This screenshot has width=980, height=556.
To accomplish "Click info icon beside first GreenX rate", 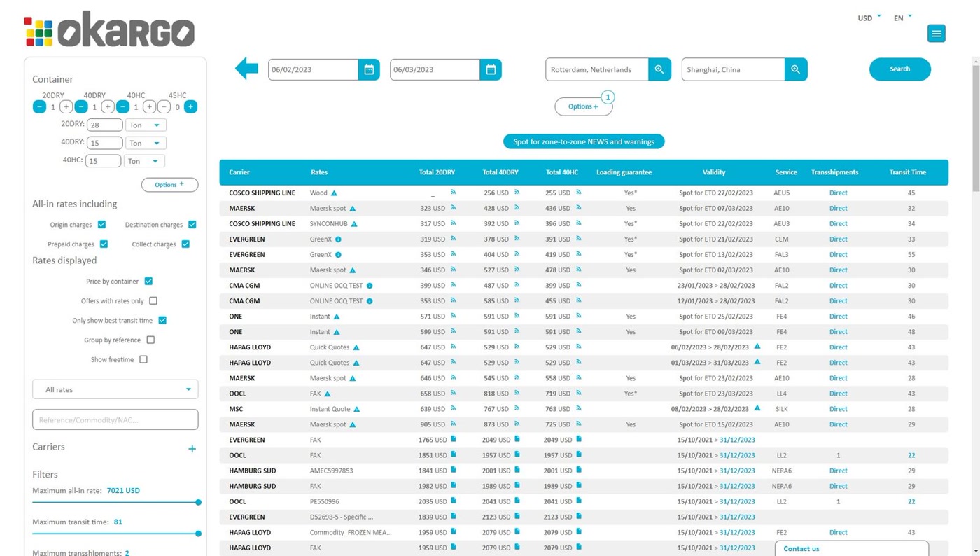I will point(338,239).
